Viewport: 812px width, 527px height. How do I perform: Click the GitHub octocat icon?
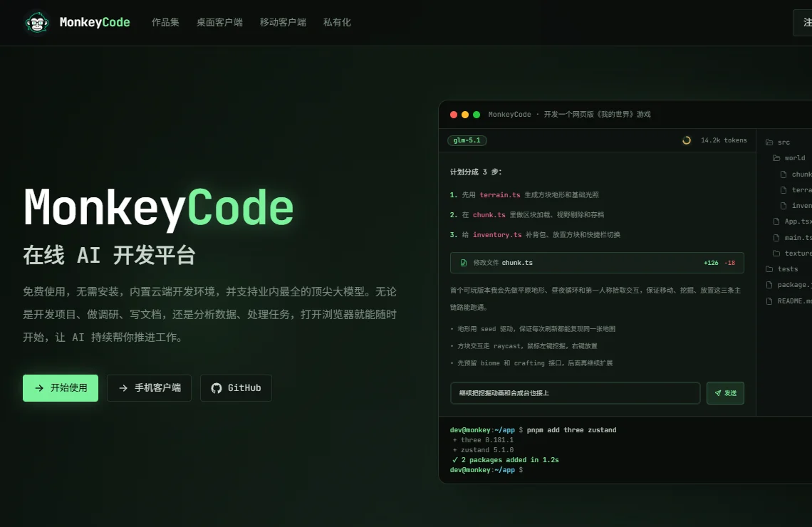(x=217, y=387)
